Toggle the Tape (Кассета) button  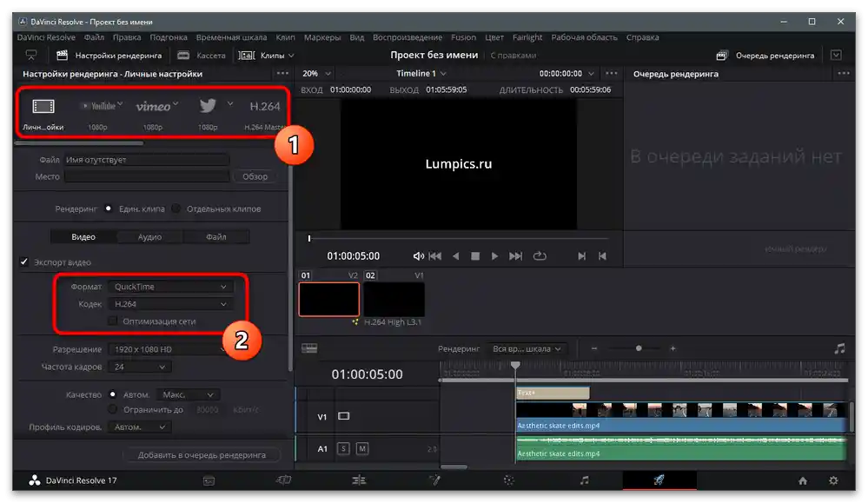(x=202, y=56)
